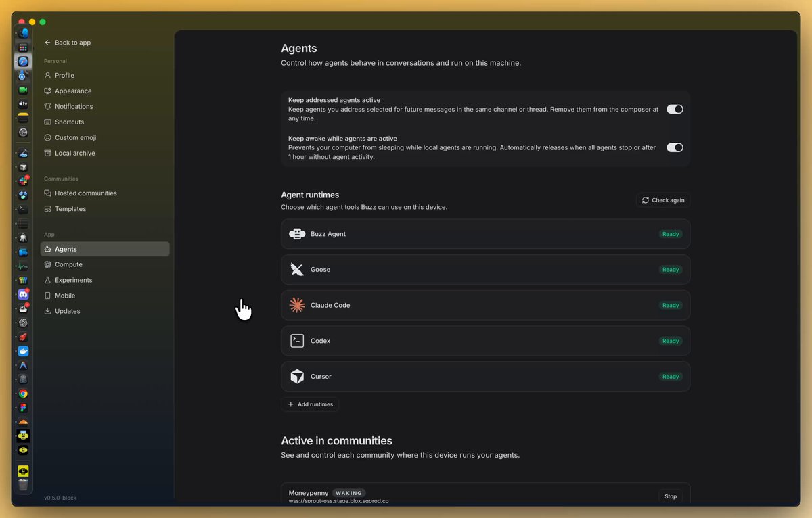Viewport: 812px width, 518px height.
Task: Click Ready badge on Codex row
Action: point(671,341)
